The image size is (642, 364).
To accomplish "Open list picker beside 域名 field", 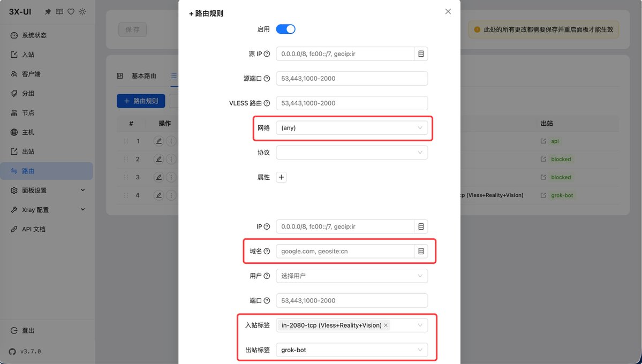I will pos(421,251).
